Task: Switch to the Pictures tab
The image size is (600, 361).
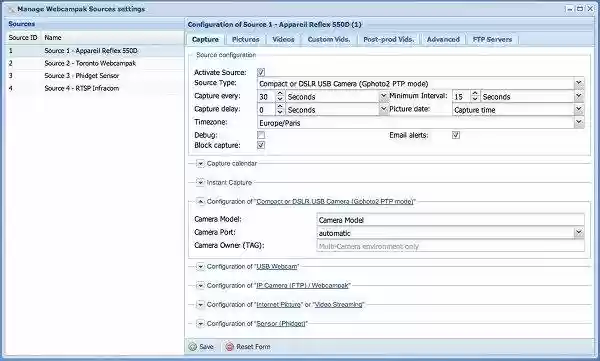Action: click(245, 39)
